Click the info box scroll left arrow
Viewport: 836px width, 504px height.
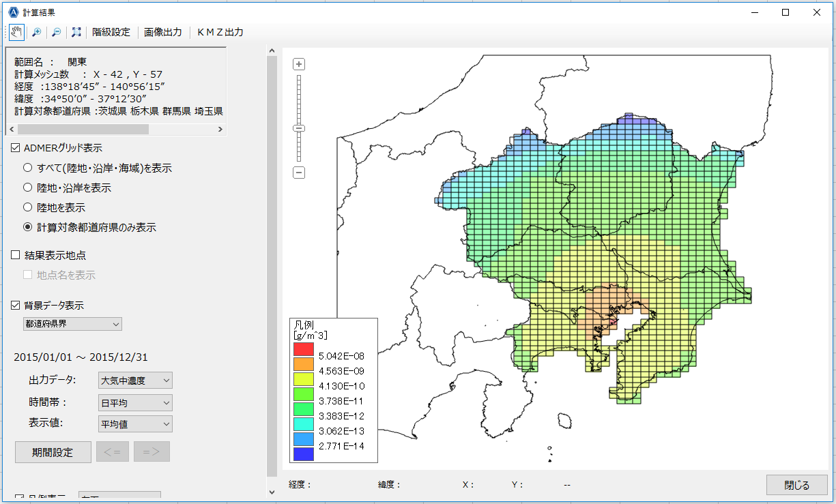[x=10, y=129]
